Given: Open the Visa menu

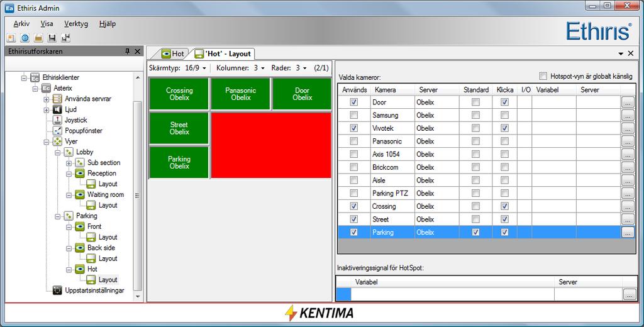Looking at the screenshot, I should (x=47, y=24).
